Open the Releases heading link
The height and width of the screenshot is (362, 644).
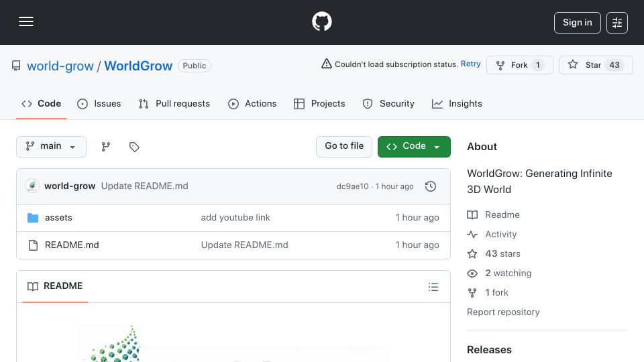tap(489, 350)
